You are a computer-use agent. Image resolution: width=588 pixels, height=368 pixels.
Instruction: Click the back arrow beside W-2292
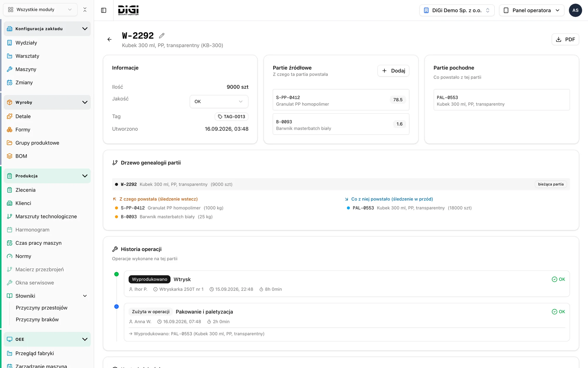(109, 39)
